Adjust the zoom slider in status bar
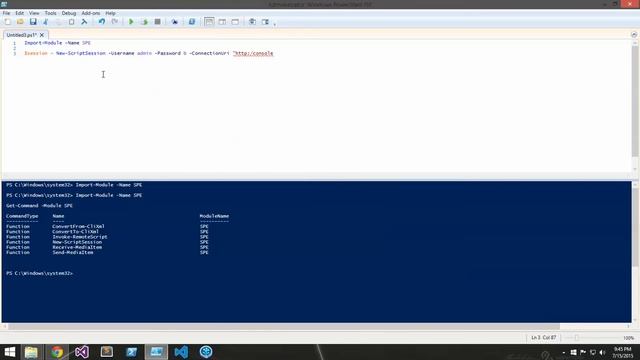 (577, 338)
